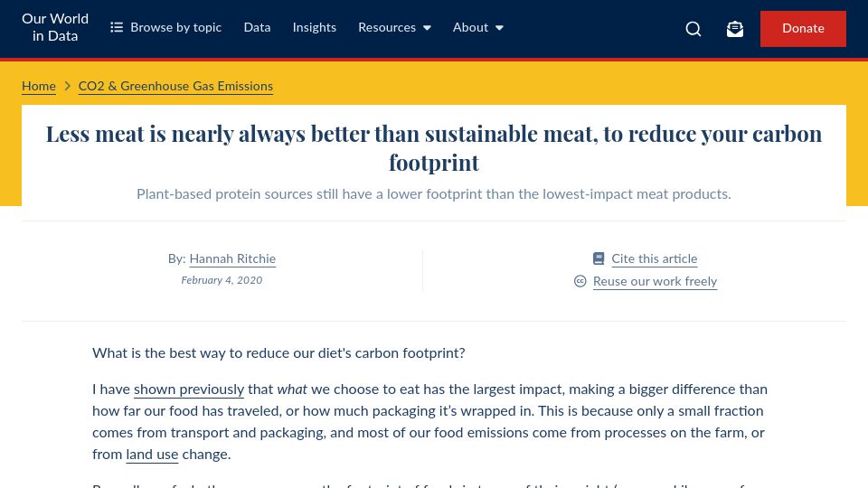Open author Hannah Ritchie's page

[232, 259]
